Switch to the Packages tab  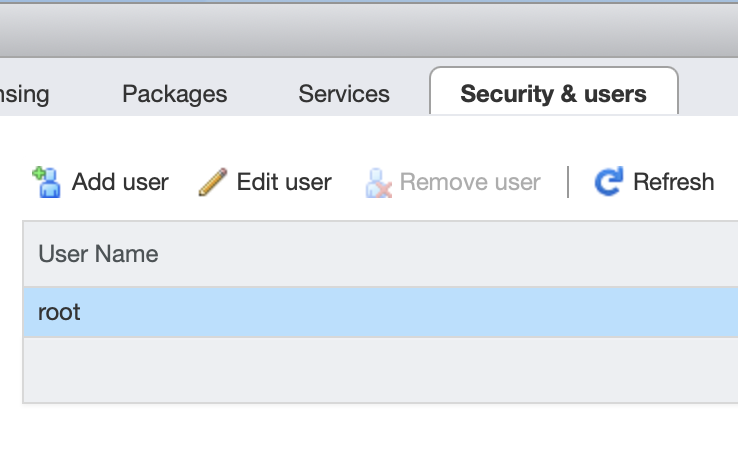click(x=174, y=94)
